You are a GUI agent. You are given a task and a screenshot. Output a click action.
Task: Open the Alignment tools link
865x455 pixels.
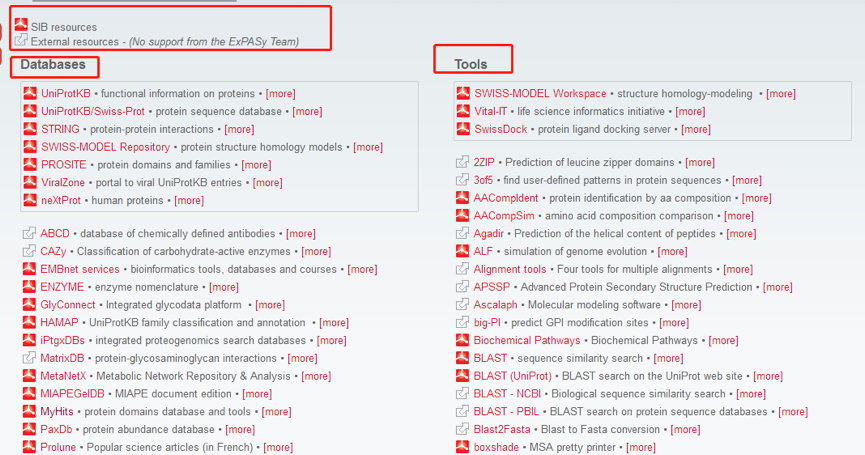click(510, 269)
